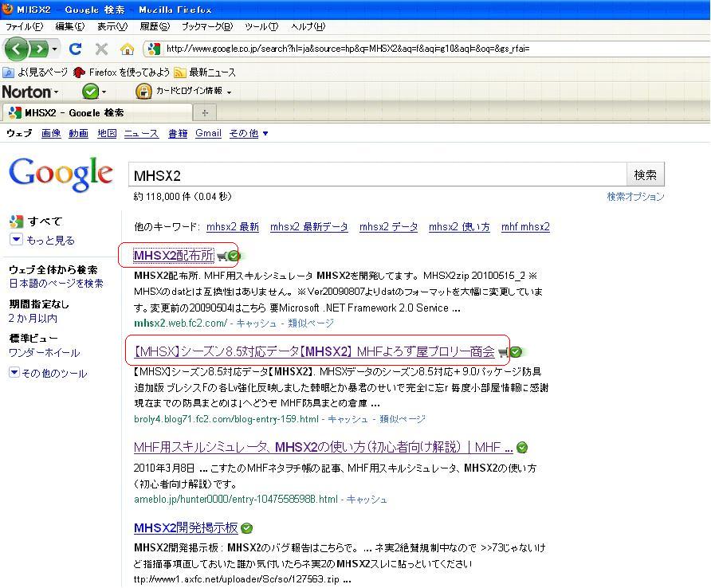Open the back/forward history dropdown arrow
This screenshot has height=588, width=711.
pos(54,49)
